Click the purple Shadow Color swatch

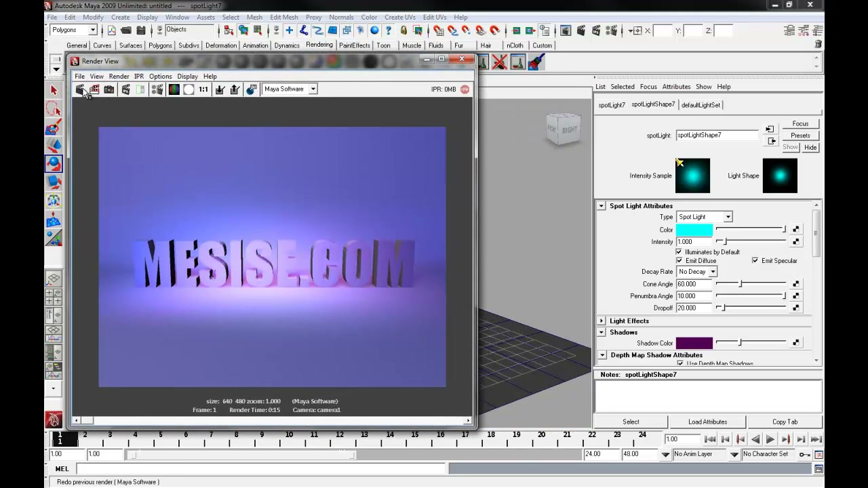point(694,343)
